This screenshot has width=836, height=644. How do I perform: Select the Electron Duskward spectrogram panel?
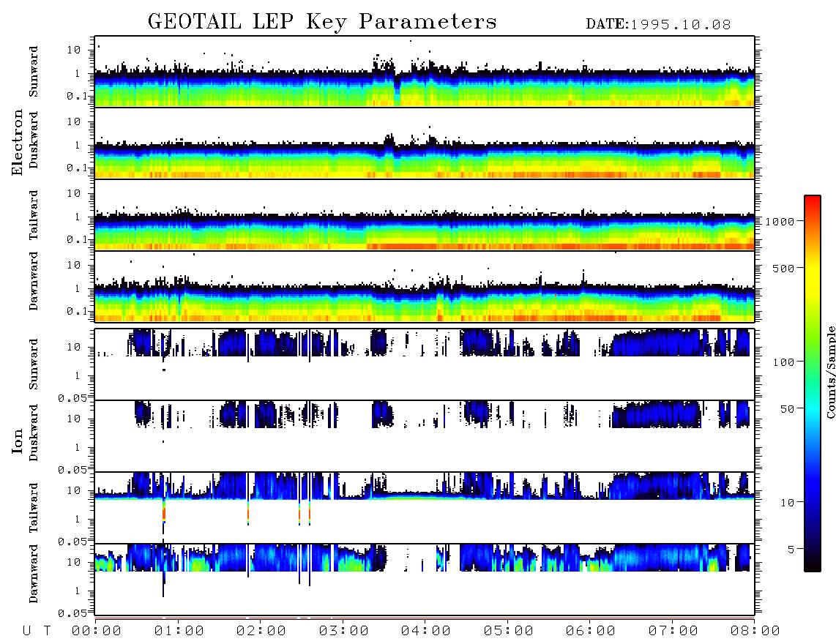coord(425,143)
